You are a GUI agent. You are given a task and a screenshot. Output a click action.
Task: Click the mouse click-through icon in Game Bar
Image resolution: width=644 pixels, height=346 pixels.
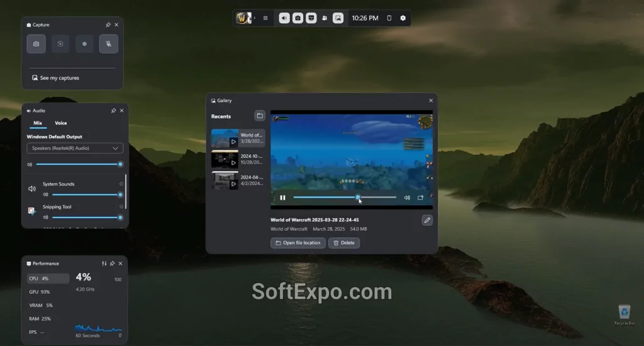[389, 18]
